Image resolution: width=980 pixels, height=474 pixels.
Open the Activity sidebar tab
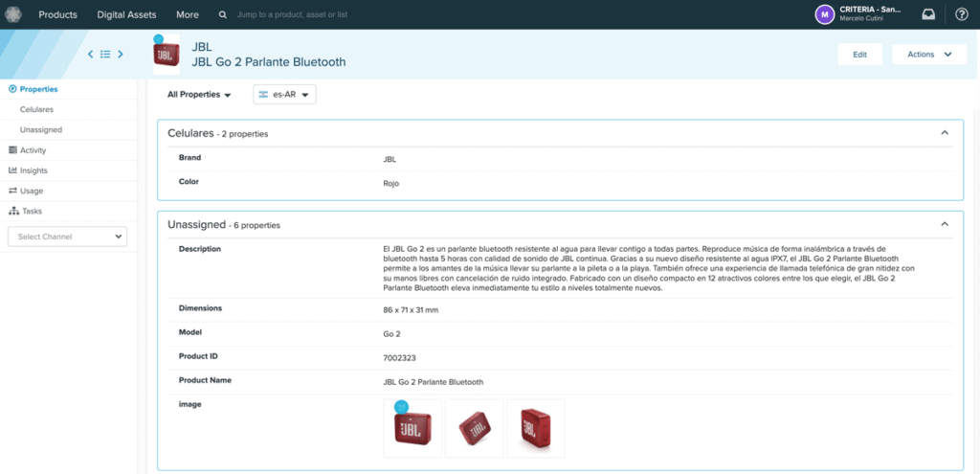pyautogui.click(x=33, y=150)
